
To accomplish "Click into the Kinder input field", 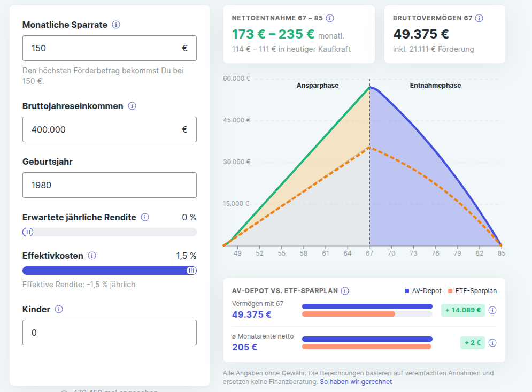I will (x=110, y=333).
